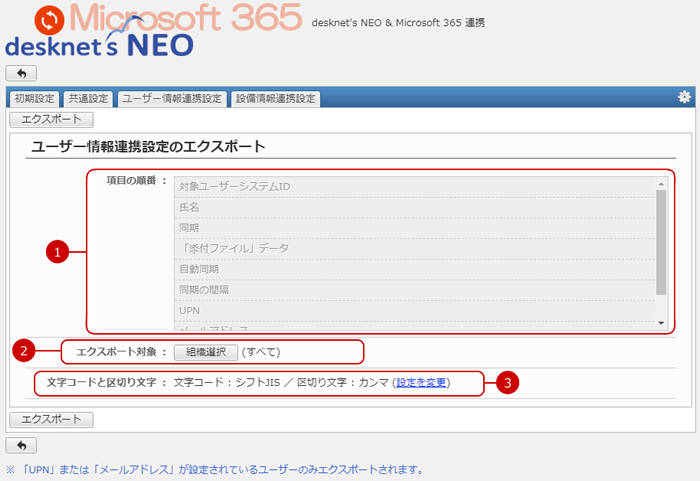Click the 組織選択 button
Image resolution: width=700 pixels, height=481 pixels.
pyautogui.click(x=206, y=352)
